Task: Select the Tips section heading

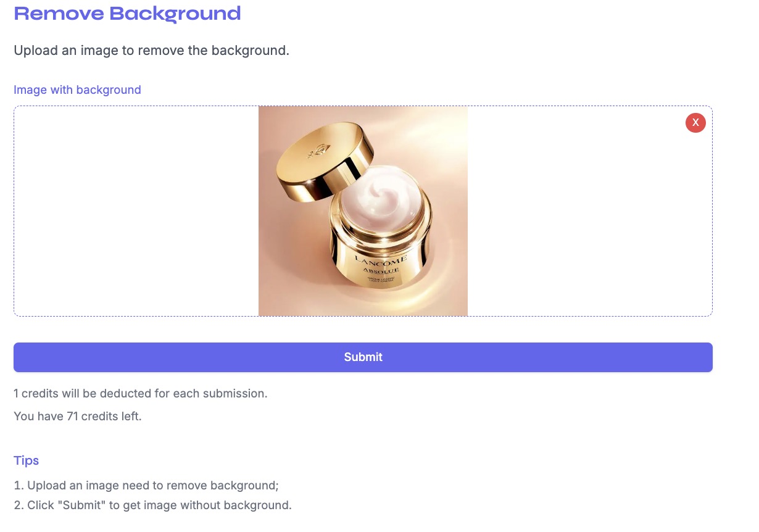Action: (x=26, y=460)
